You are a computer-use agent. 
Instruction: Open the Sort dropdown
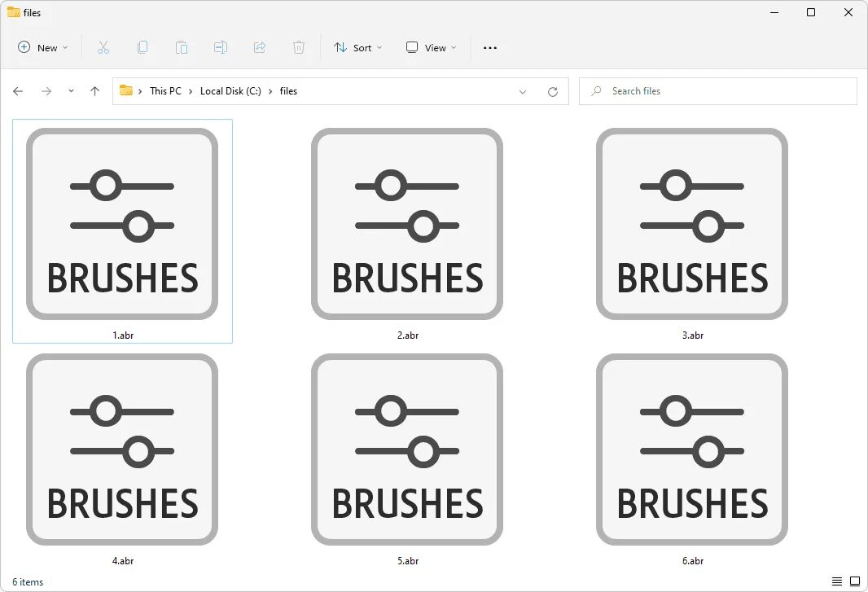click(x=357, y=47)
